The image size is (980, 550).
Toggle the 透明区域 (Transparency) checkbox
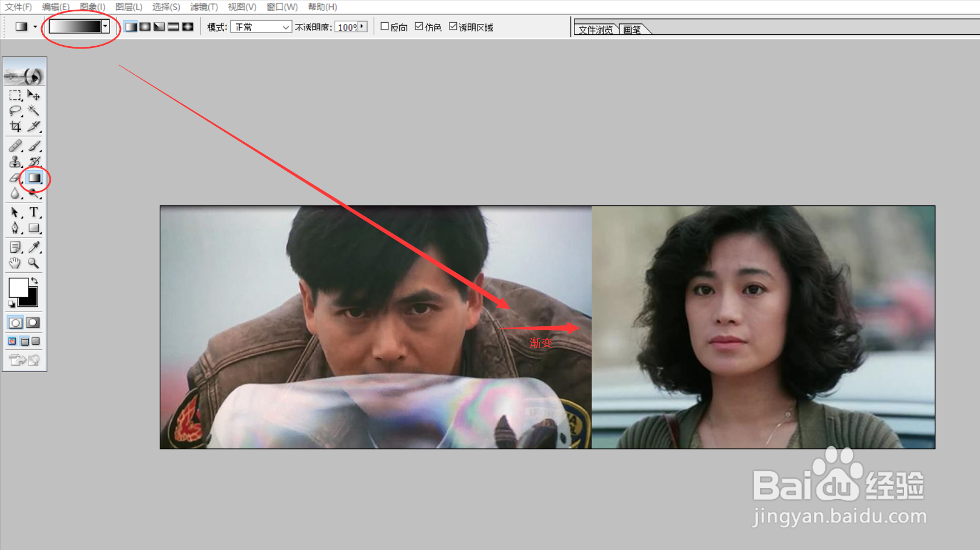point(453,26)
